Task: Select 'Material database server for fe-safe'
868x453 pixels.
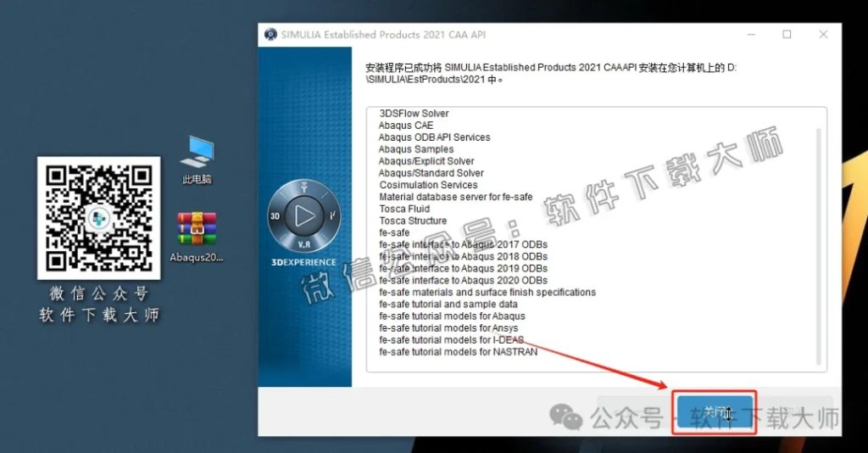Action: pos(455,197)
